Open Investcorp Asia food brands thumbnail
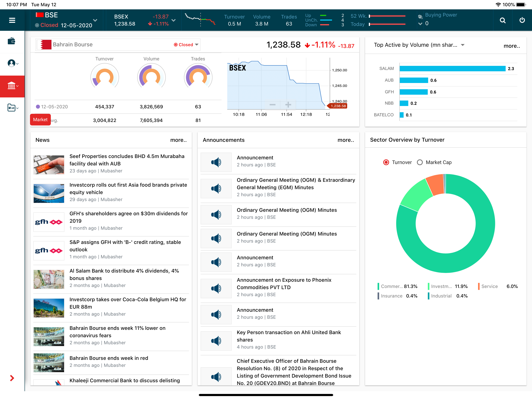The height and width of the screenshot is (399, 532). point(49,193)
